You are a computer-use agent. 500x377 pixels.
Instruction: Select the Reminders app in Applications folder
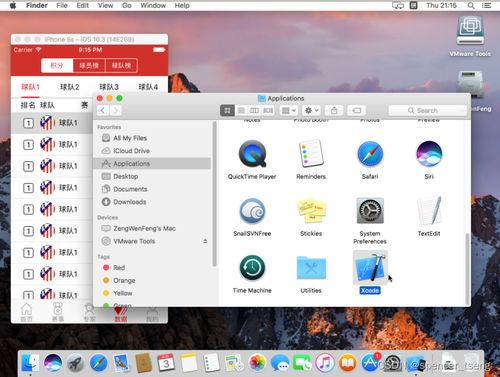[311, 154]
